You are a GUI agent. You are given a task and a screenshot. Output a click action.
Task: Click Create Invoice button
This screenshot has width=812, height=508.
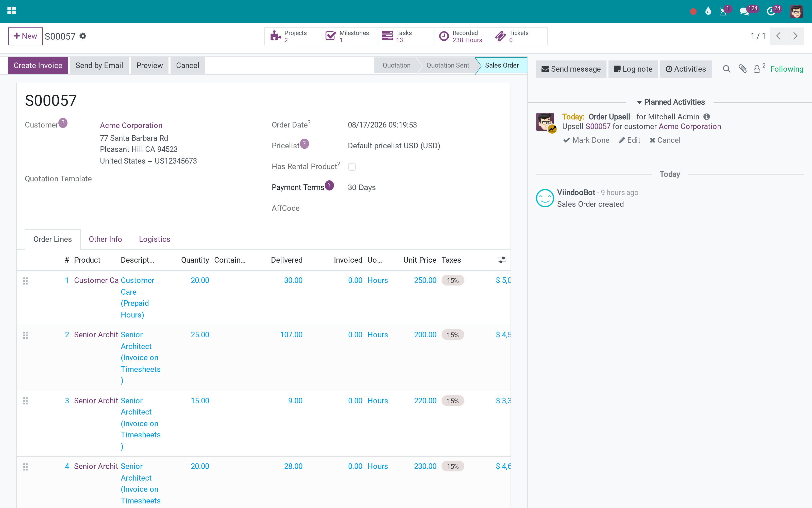[38, 66]
